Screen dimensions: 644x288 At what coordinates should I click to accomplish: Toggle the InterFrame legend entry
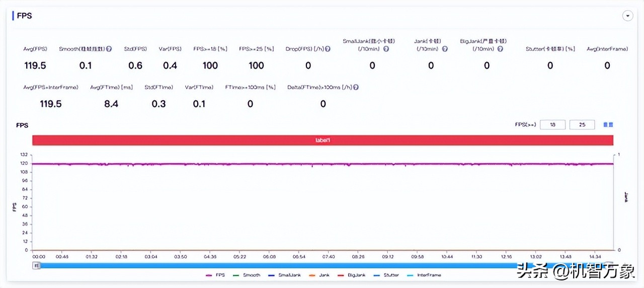pos(423,275)
